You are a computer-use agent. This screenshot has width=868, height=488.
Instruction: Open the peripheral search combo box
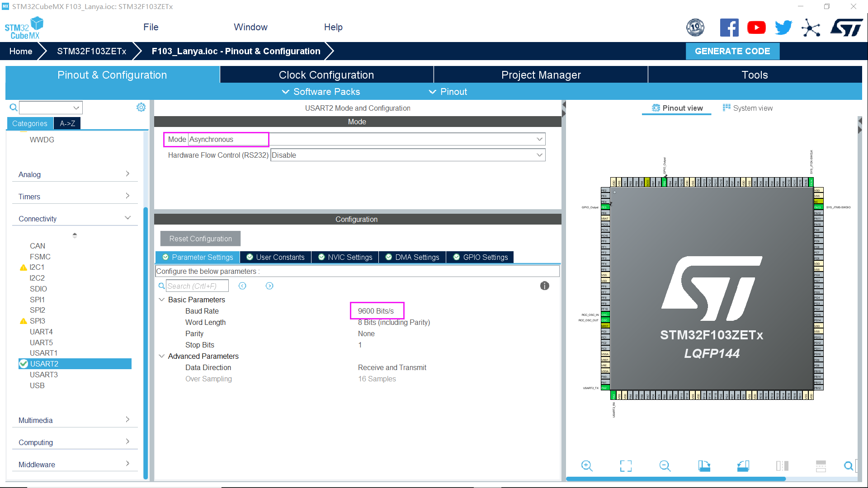(x=51, y=108)
